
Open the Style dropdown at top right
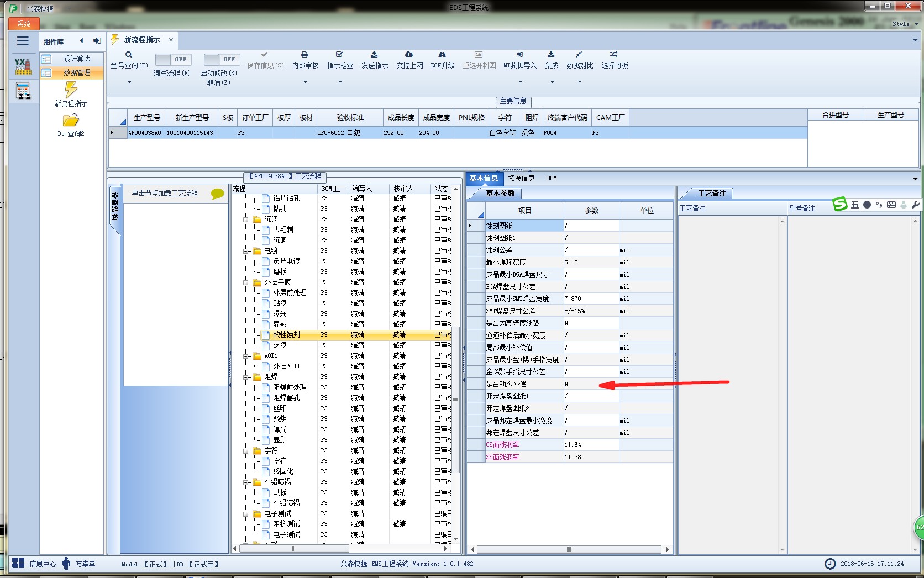coord(905,24)
